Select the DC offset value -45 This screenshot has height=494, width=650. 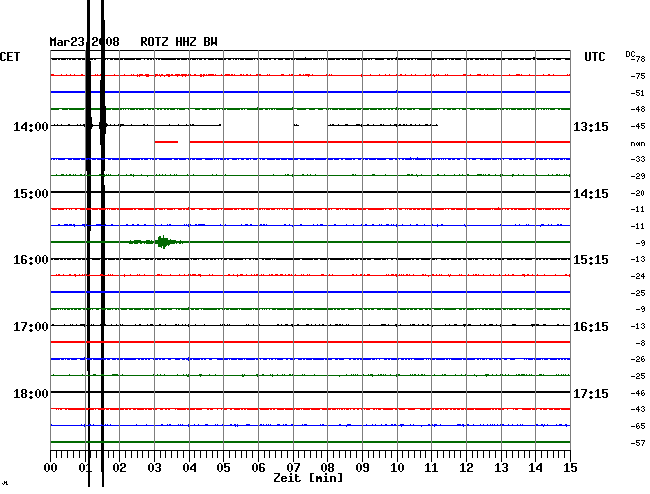click(638, 126)
